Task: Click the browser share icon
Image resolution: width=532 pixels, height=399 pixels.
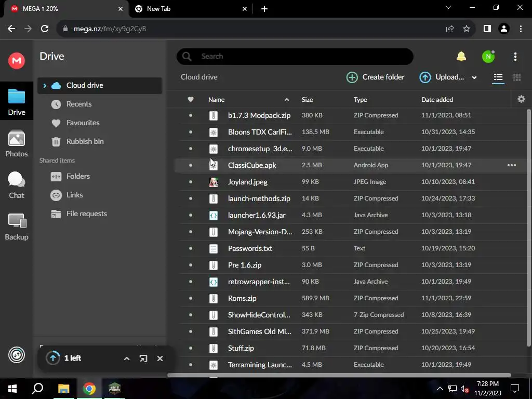Action: [450, 29]
